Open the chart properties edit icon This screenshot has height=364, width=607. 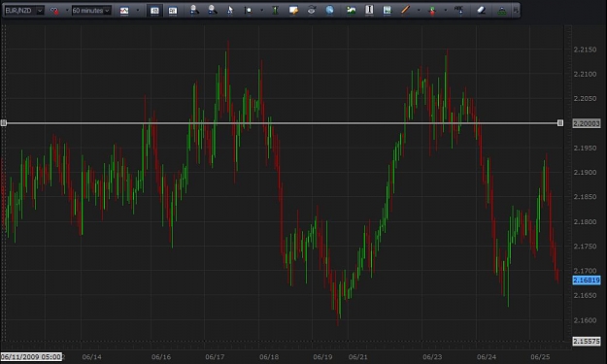pos(293,11)
